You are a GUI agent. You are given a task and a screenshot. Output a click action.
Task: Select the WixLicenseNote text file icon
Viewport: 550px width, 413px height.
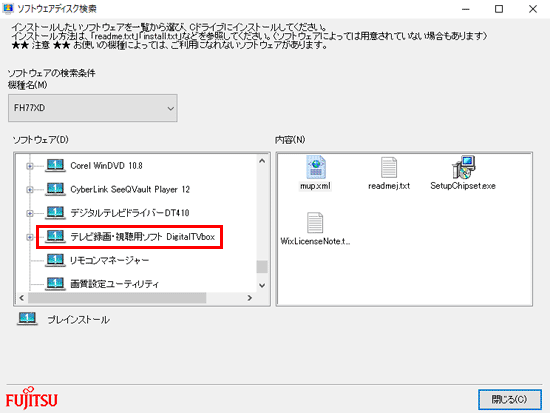point(315,223)
